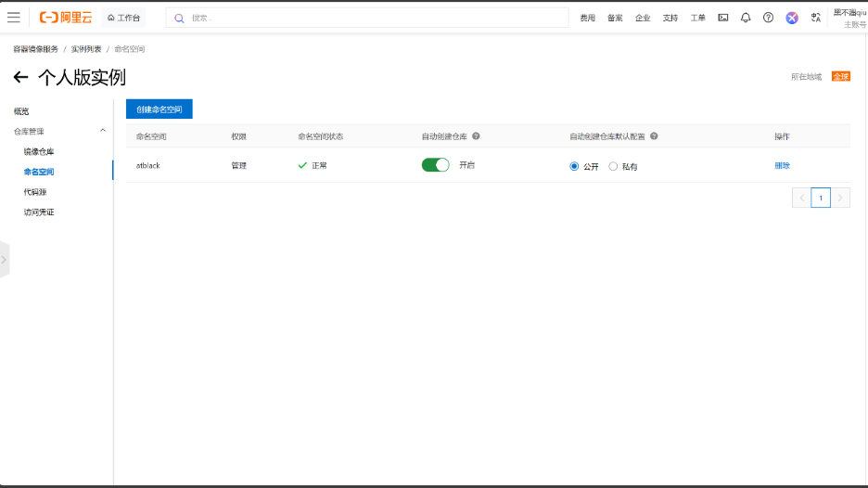Open the 费用 menu
Image resolution: width=868 pixels, height=488 pixels.
(x=587, y=18)
